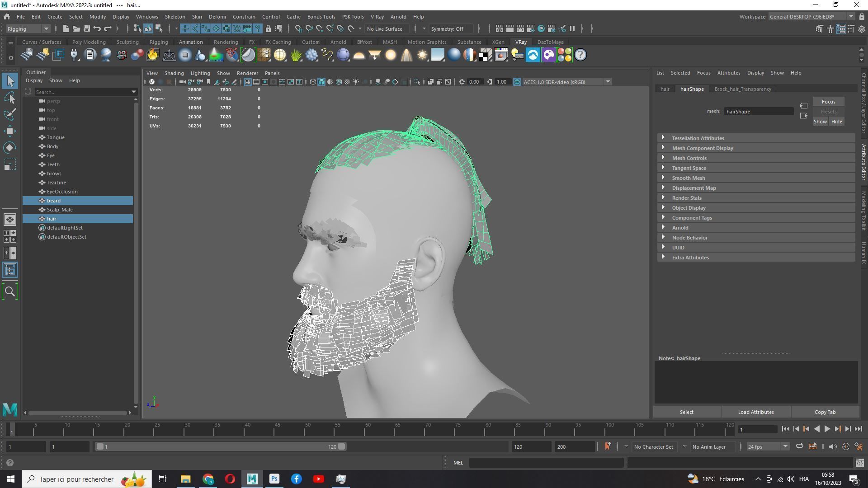
Task: Open the Skeleton menu
Action: tap(175, 17)
